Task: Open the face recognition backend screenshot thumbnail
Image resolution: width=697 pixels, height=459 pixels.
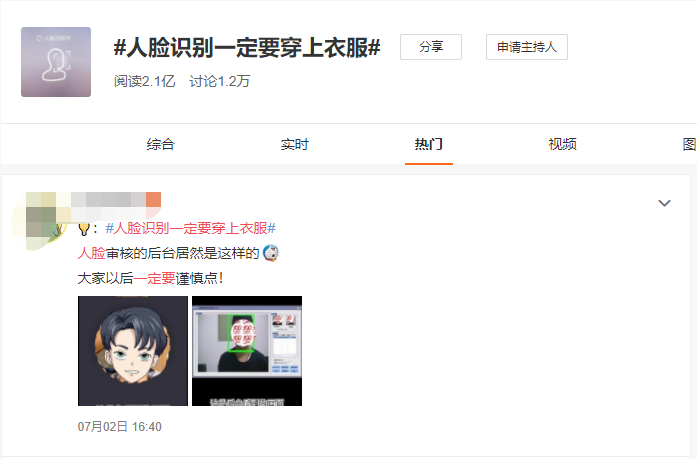Action: [x=247, y=351]
